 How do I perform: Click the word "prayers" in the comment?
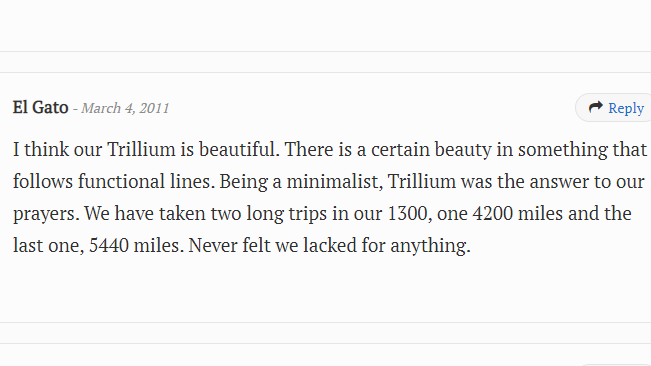46,214
